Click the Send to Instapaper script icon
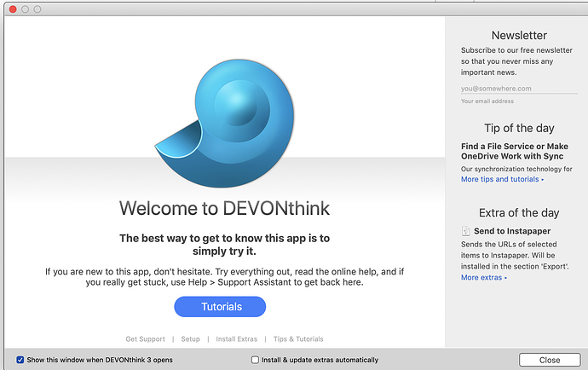 (465, 231)
